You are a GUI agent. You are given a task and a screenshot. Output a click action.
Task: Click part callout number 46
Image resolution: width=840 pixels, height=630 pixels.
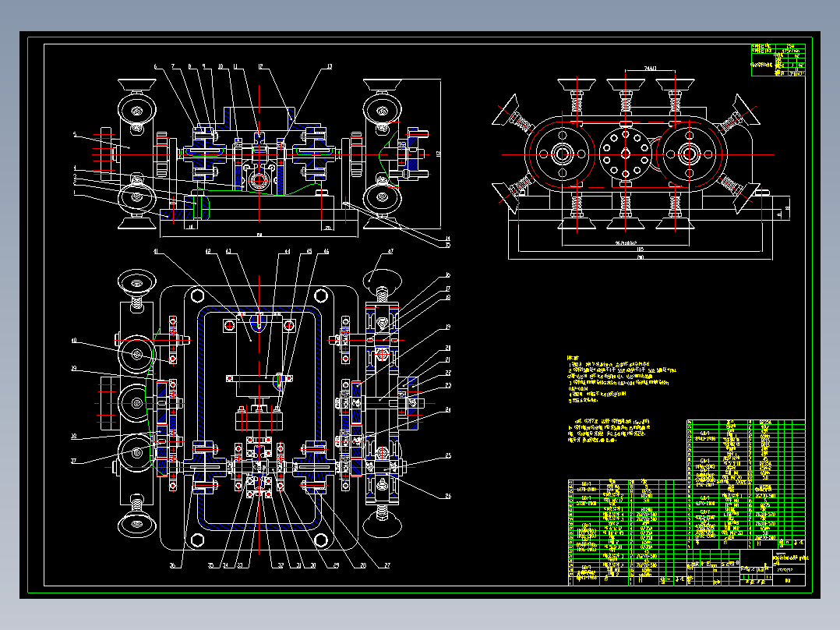[326, 251]
